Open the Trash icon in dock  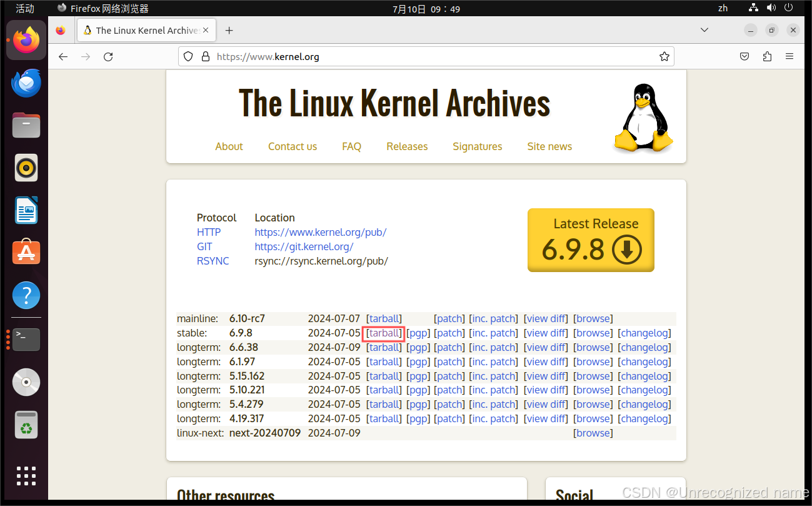26,424
